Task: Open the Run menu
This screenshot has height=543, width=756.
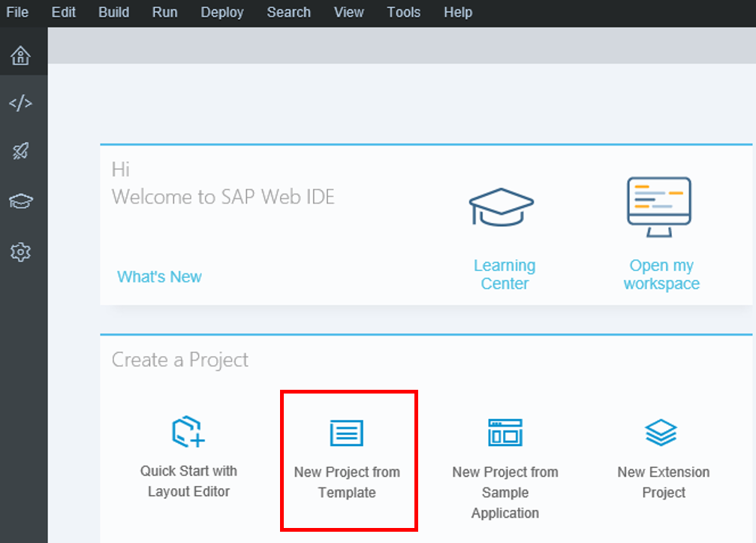Action: pos(165,12)
